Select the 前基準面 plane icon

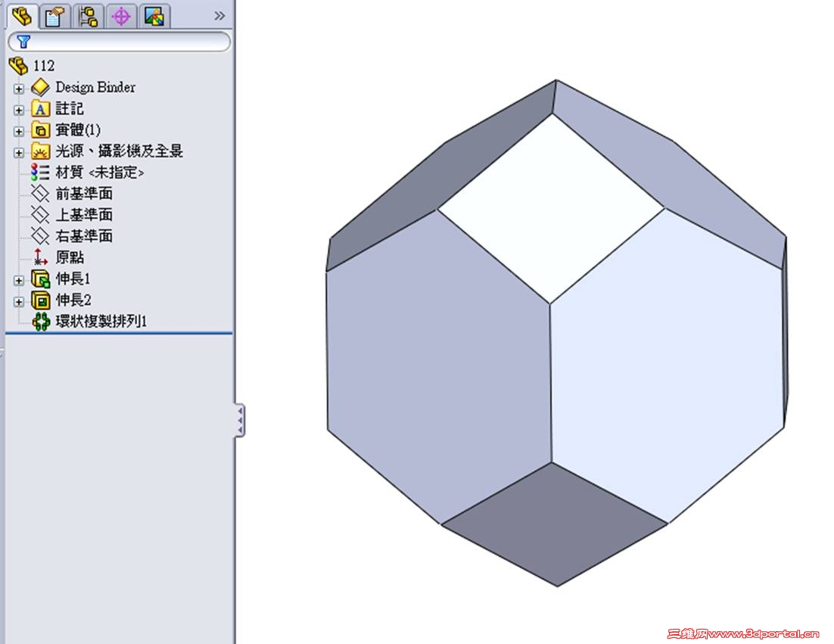point(40,194)
